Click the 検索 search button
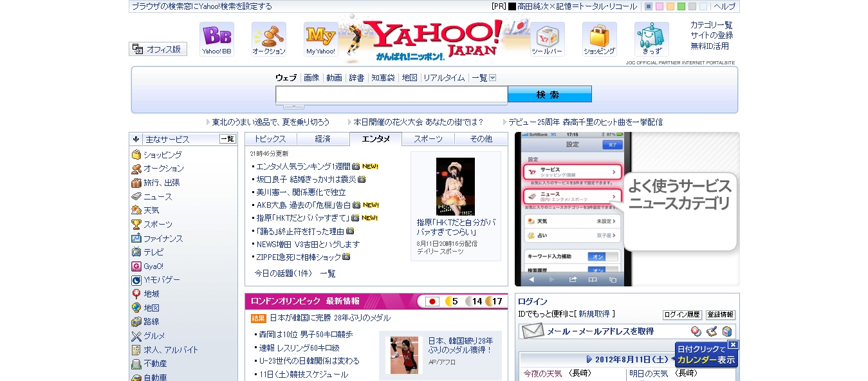The width and height of the screenshot is (868, 381). (549, 95)
